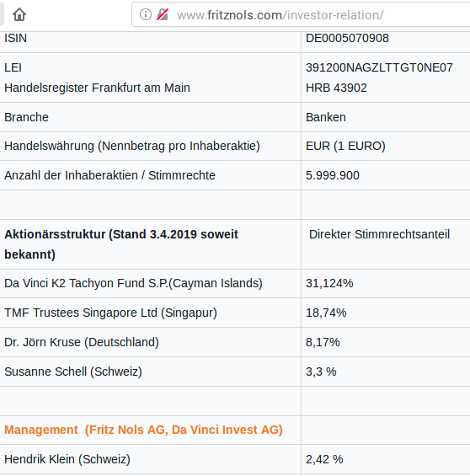The image size is (470, 476).
Task: Select the LEI code 391200NAGZLTTGT0NE07
Action: point(379,67)
